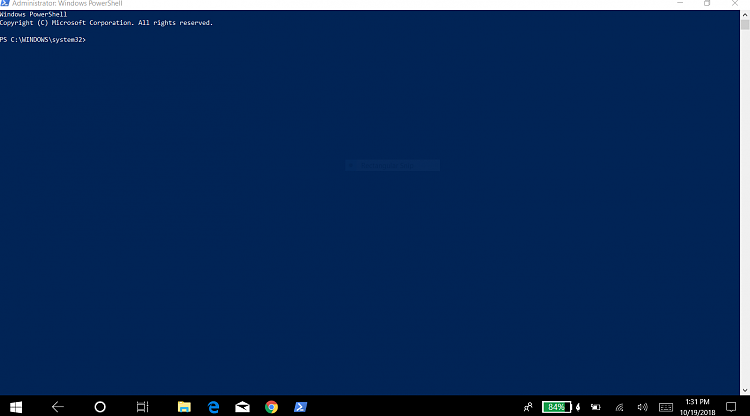Select the PowerShell taskbar icon

pos(300,407)
